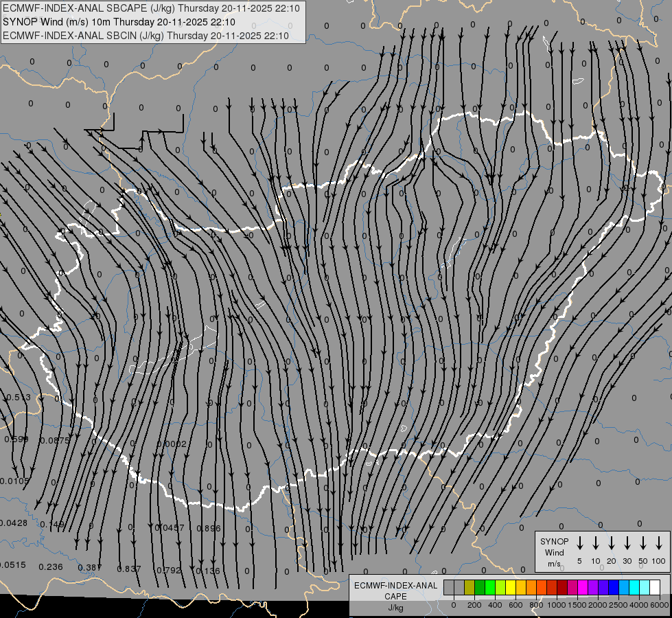The height and width of the screenshot is (618, 672).
Task: Click the 0.513 value on the map
Action: [18, 397]
